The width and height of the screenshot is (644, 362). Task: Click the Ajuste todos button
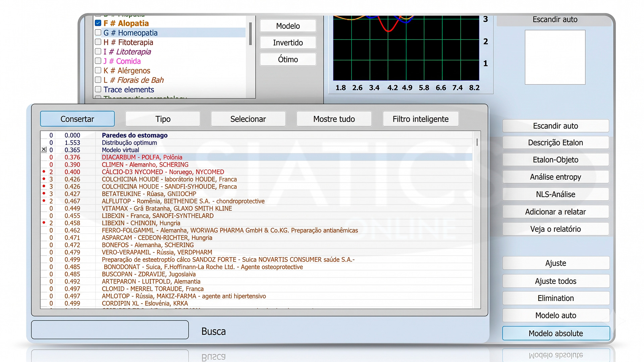click(556, 281)
